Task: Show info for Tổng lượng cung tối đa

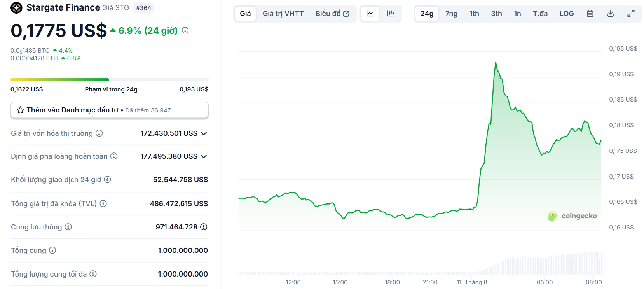Action: (x=93, y=274)
